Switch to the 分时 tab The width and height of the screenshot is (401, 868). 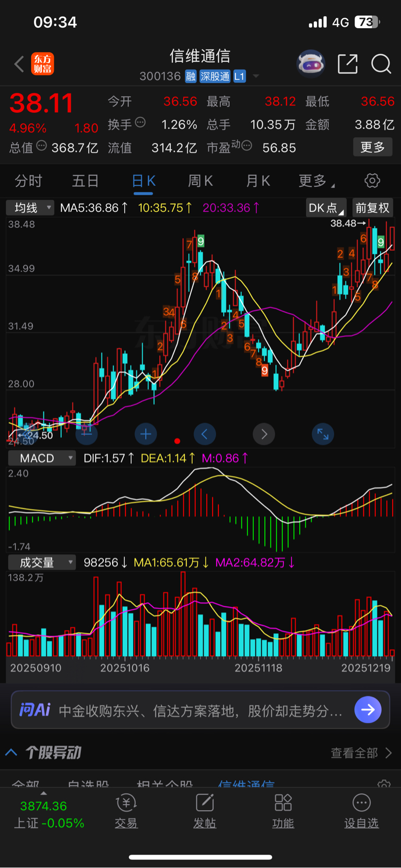(28, 181)
